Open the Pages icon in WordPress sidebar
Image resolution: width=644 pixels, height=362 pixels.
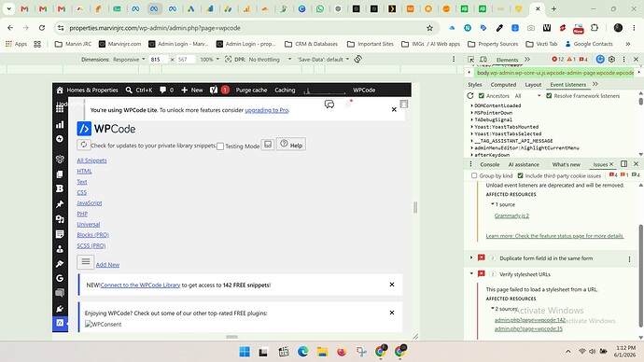pos(60,174)
